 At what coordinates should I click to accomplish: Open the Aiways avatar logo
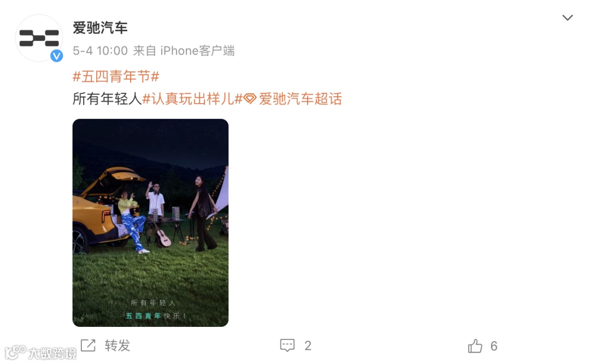click(39, 38)
